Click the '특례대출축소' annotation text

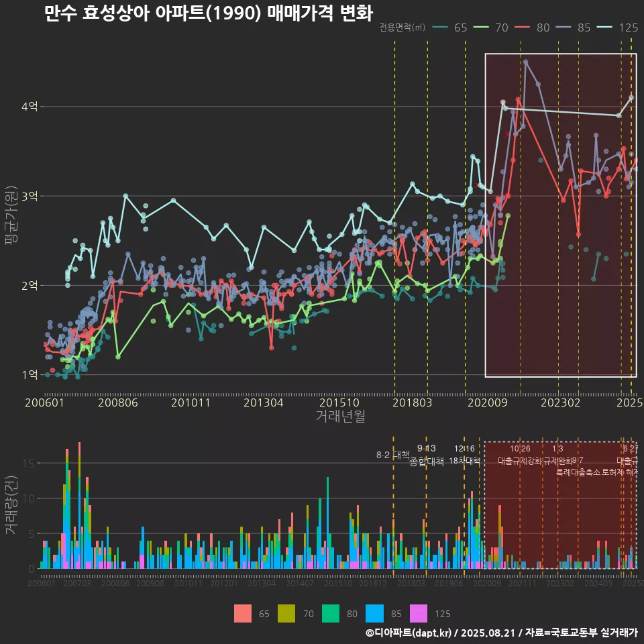click(579, 472)
